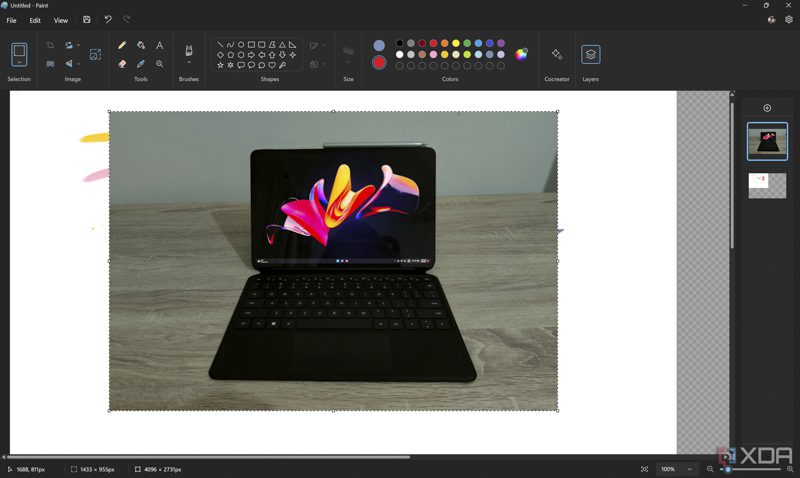Click the zoom slider handle

point(728,469)
